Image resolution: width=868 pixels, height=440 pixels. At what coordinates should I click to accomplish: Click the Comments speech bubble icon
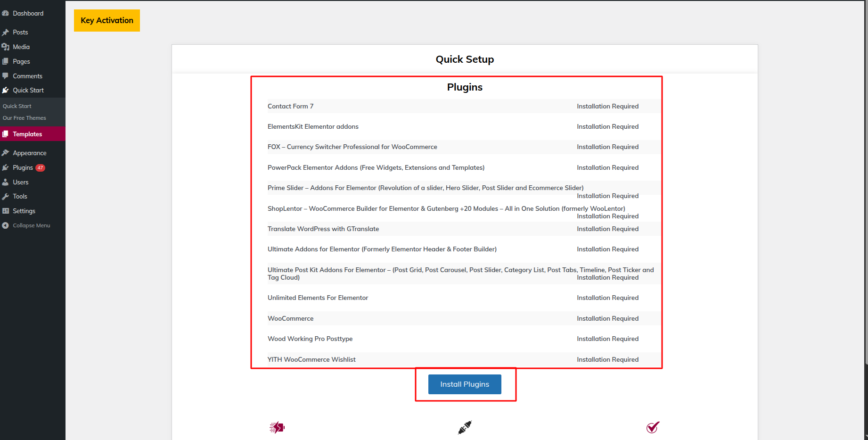(x=6, y=76)
